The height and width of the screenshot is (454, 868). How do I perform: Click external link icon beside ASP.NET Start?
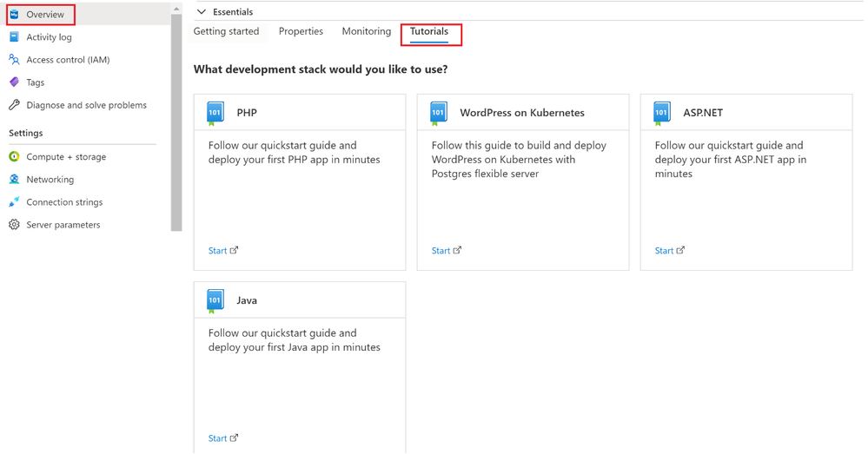click(680, 250)
